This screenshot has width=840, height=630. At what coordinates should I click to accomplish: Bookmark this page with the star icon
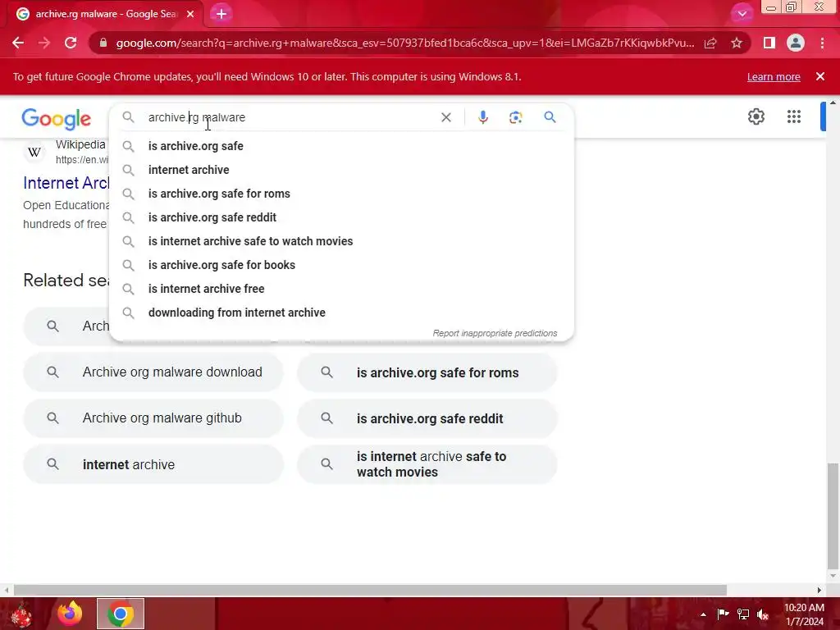tap(737, 43)
